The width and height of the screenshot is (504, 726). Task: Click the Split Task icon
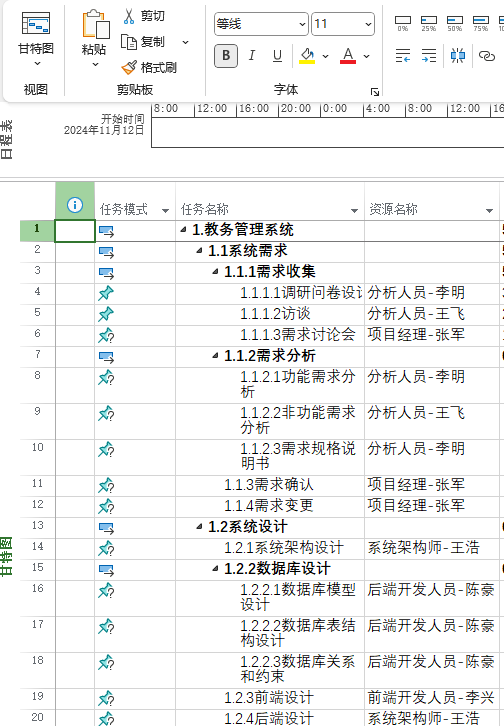click(458, 56)
